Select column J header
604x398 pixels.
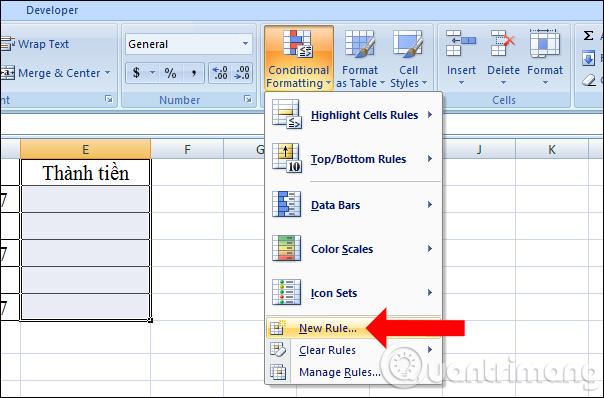[479, 149]
